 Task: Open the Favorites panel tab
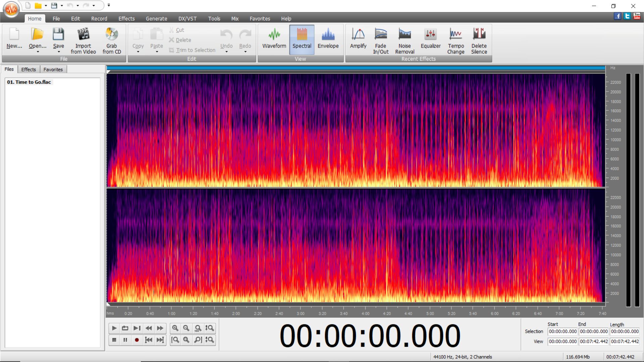(x=53, y=69)
